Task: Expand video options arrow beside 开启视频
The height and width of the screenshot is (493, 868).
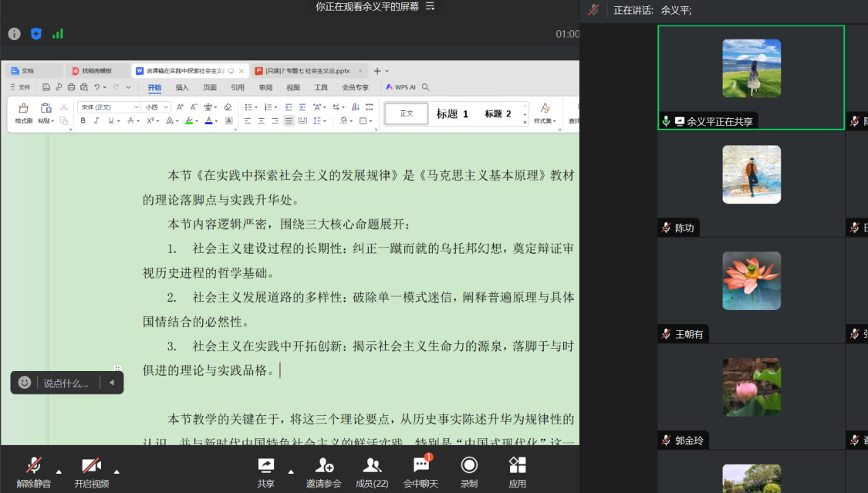Action: 117,471
